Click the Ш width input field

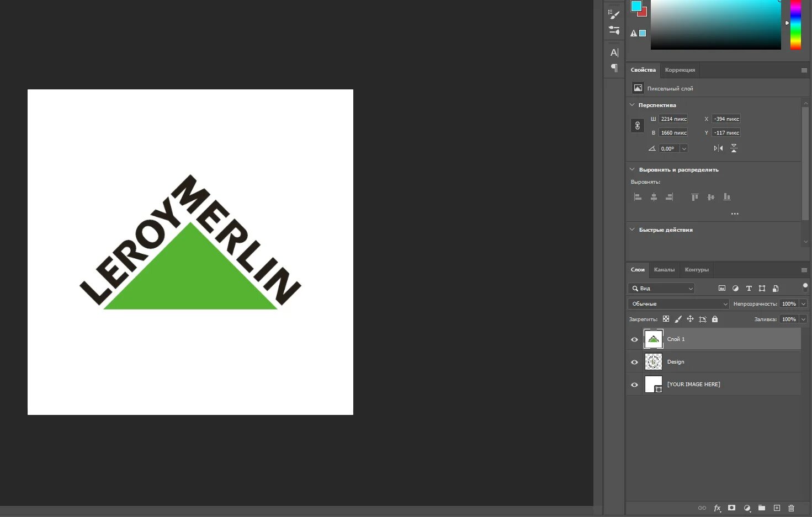673,119
